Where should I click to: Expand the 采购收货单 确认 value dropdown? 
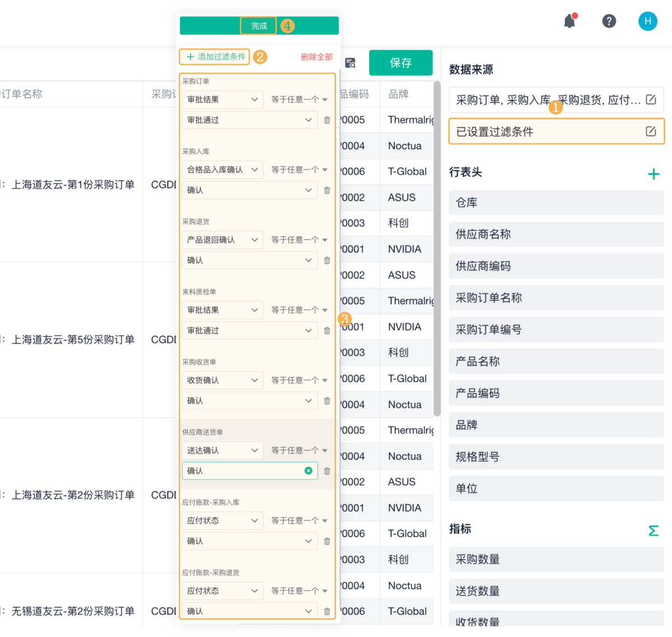pos(250,401)
